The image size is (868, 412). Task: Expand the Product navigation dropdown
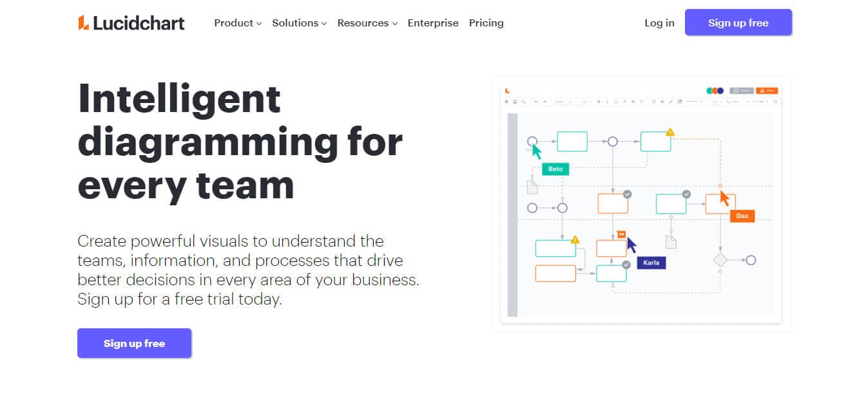pos(237,23)
